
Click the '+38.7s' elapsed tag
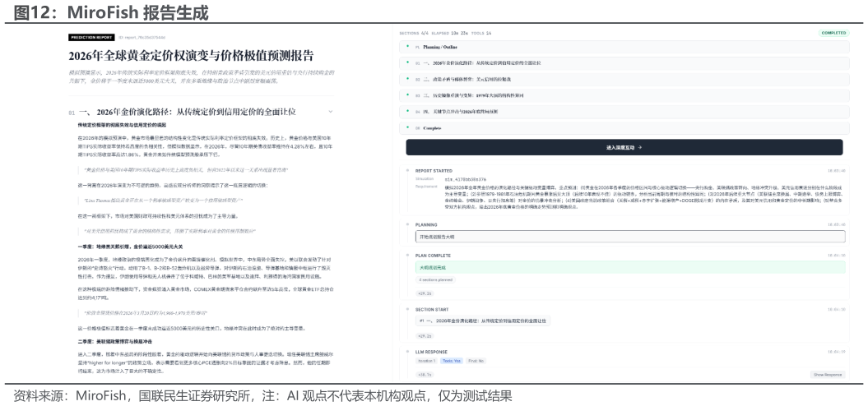pos(424,375)
